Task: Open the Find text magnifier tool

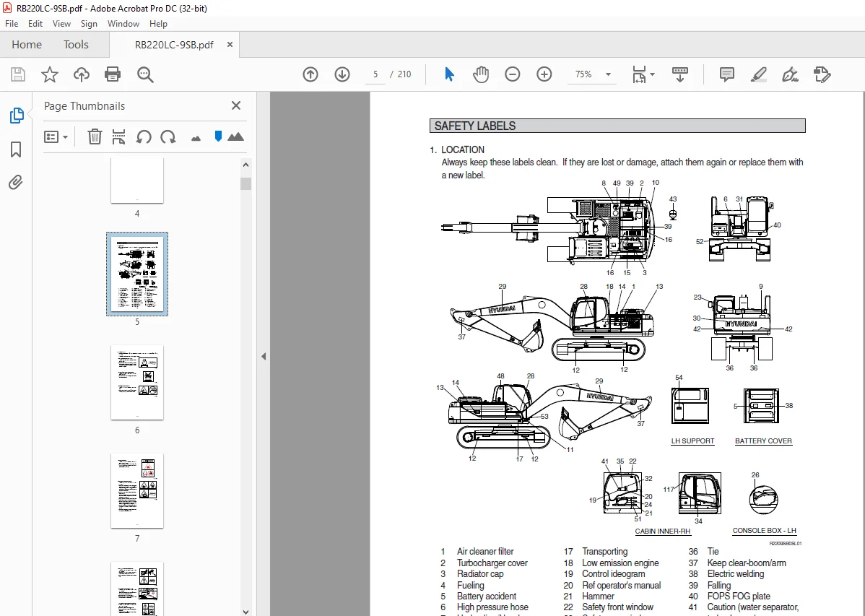Action: point(145,74)
